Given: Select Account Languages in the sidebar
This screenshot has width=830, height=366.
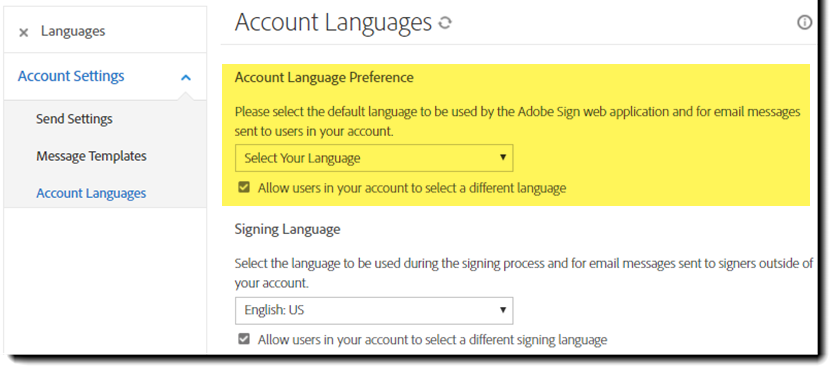Looking at the screenshot, I should [91, 193].
